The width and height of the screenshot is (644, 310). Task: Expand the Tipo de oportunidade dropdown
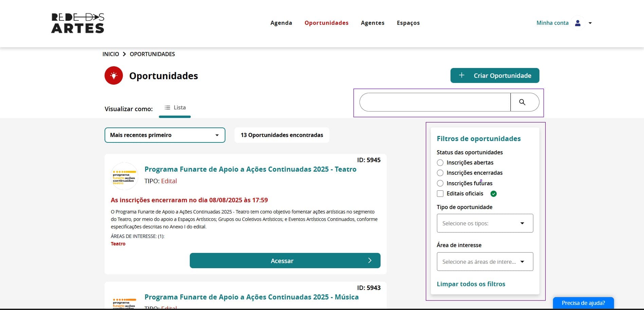point(485,223)
